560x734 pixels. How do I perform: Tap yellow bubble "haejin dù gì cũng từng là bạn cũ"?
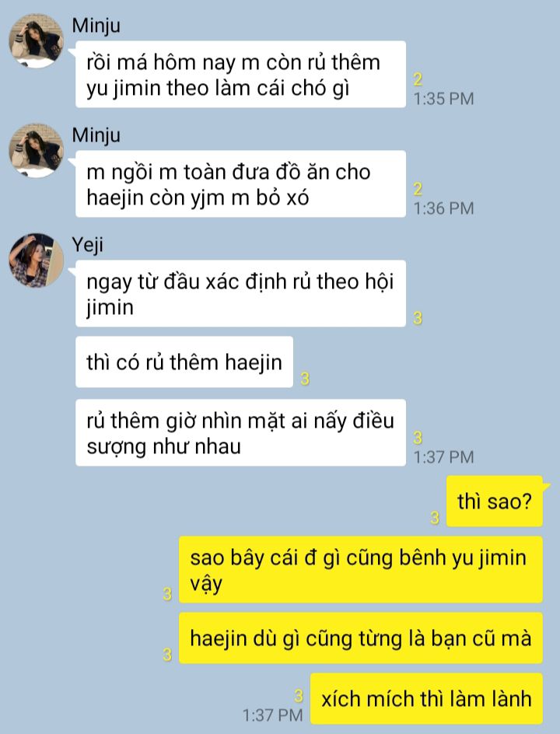[x=361, y=638]
